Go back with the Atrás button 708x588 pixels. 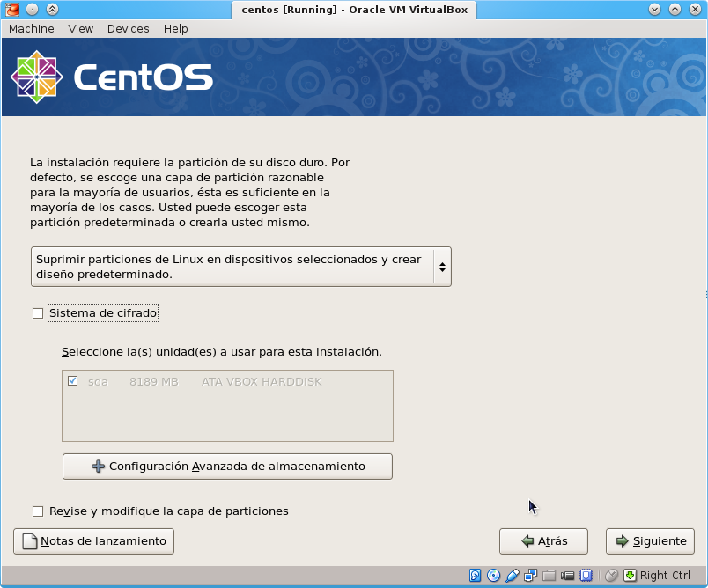[x=543, y=541]
